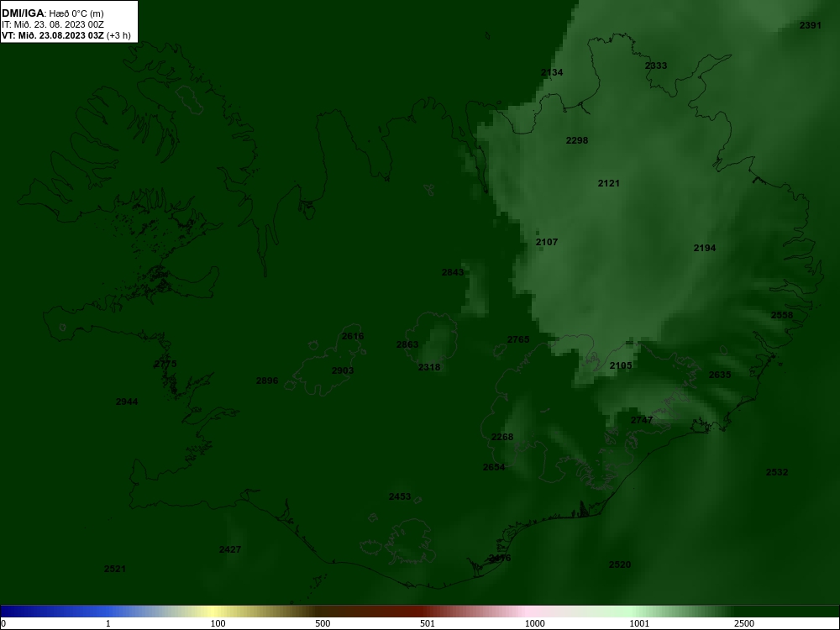This screenshot has width=840, height=630.
Task: Click the 2121 height label
Action: tap(608, 183)
